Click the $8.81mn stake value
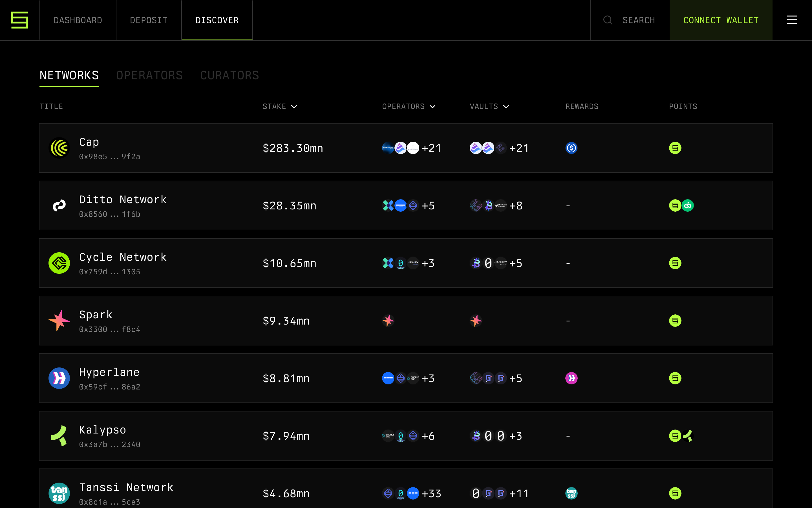Image resolution: width=812 pixels, height=508 pixels. pyautogui.click(x=286, y=378)
